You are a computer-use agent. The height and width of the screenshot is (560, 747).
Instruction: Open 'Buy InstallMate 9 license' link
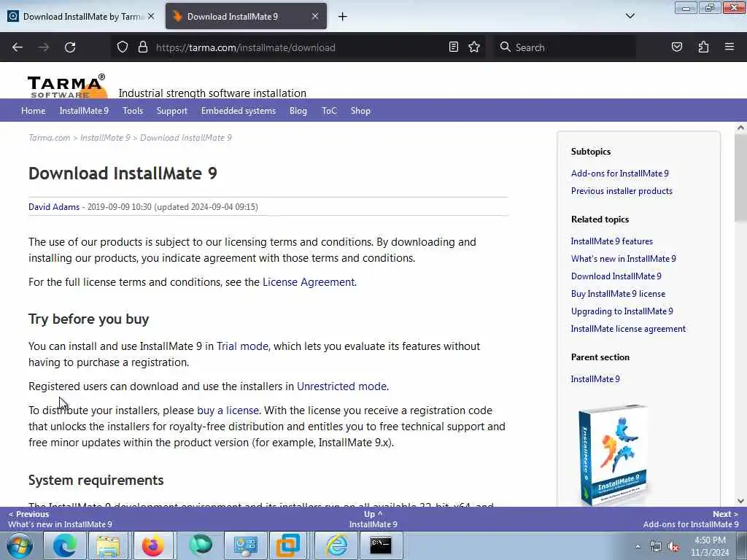(618, 294)
